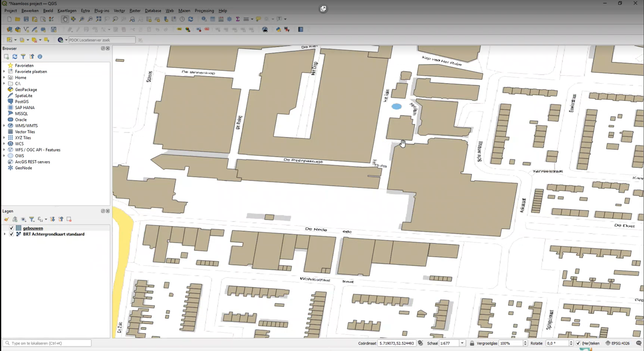The image size is (644, 351).
Task: Open the field calculator icon
Action: click(221, 19)
